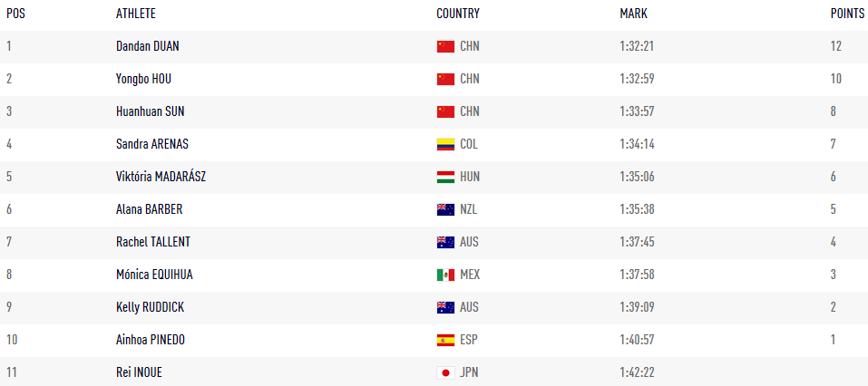The image size is (868, 386).
Task: Click the Mexico flag icon
Action: [445, 275]
